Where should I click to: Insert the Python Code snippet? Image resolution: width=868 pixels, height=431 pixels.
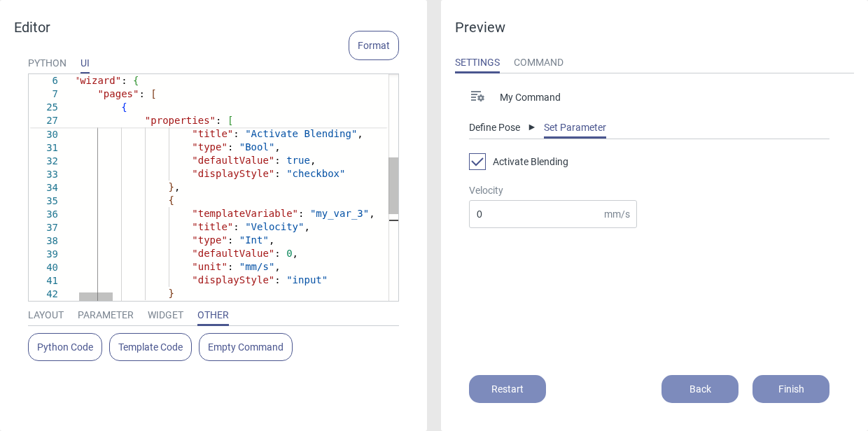(65, 347)
